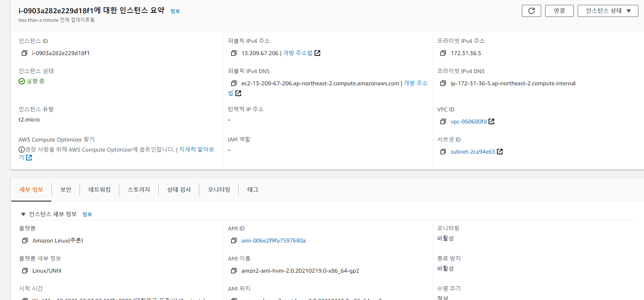Open 개방 주소 link beside public DNS
Image resolution: width=644 pixels, height=300 pixels.
pyautogui.click(x=416, y=83)
